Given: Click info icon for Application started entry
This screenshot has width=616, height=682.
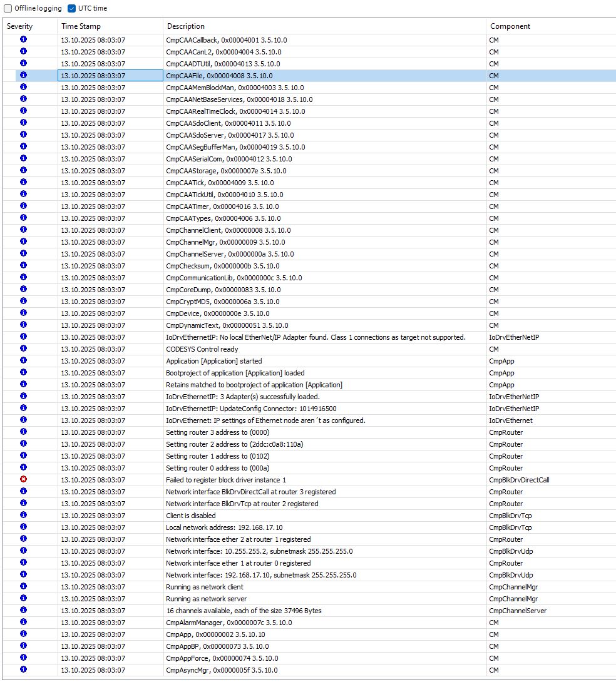Looking at the screenshot, I should [x=24, y=360].
